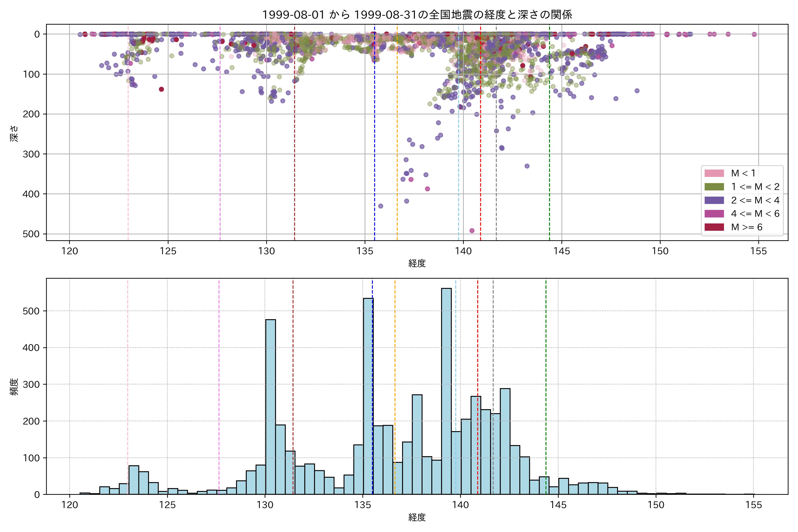798x532 pixels.
Task: Click the 頻度 y-axis label on the histogram
Action: (x=14, y=387)
